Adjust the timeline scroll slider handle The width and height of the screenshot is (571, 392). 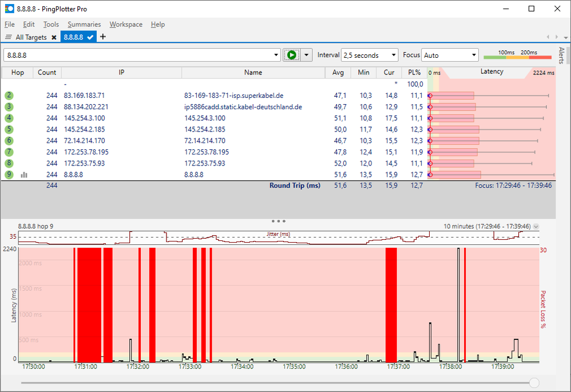coord(534,382)
